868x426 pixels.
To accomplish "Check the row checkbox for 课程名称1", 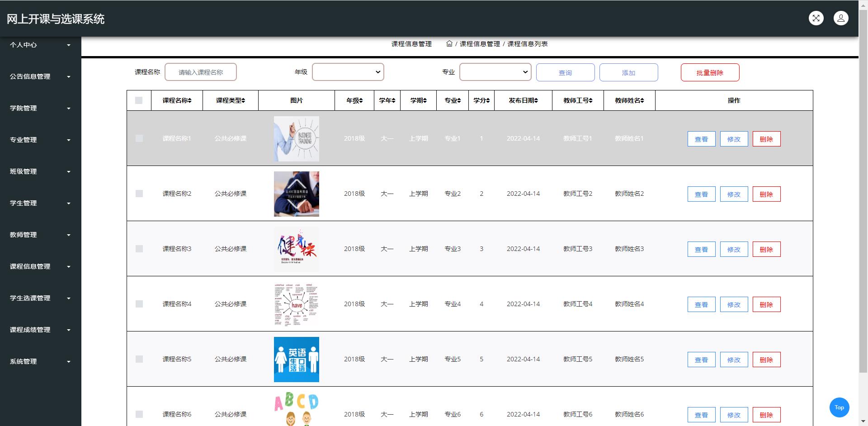I will [x=139, y=138].
